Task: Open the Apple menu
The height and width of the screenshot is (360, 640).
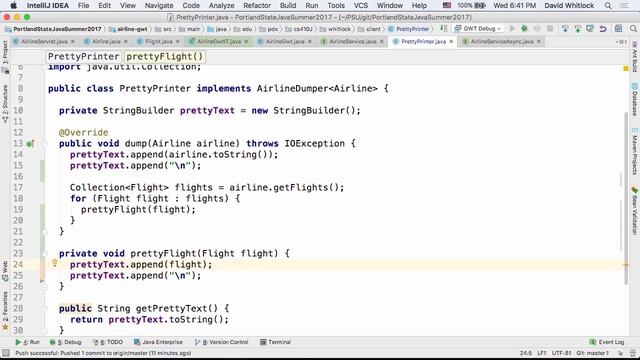Action: (x=13, y=6)
